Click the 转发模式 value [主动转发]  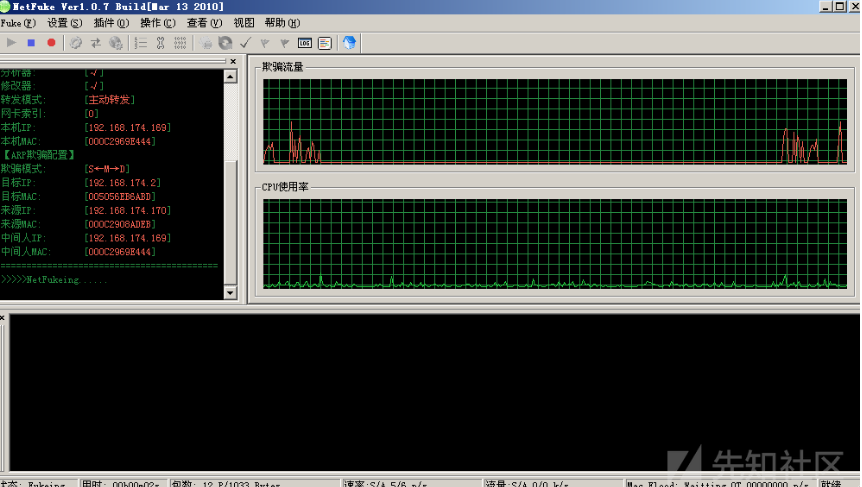(109, 100)
